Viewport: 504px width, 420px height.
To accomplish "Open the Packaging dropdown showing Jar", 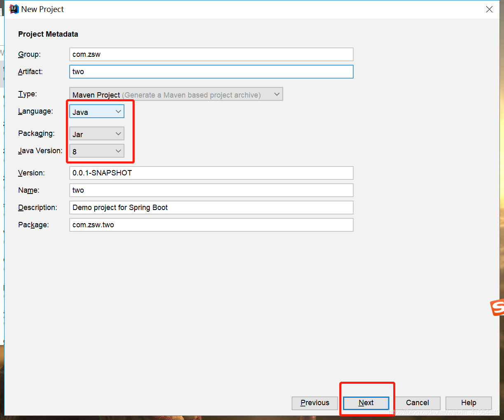I will point(97,134).
